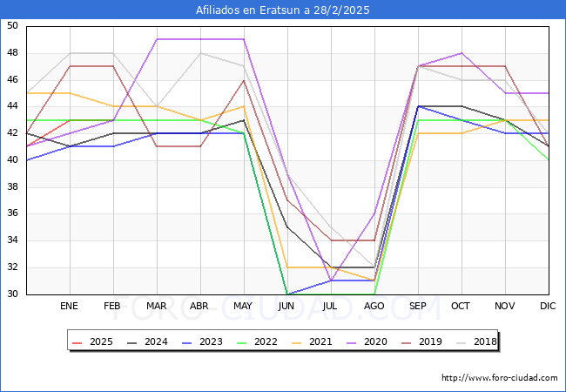Select the 2022 legend entry
Image resolution: width=566 pixels, height=392 pixels.
(x=258, y=341)
